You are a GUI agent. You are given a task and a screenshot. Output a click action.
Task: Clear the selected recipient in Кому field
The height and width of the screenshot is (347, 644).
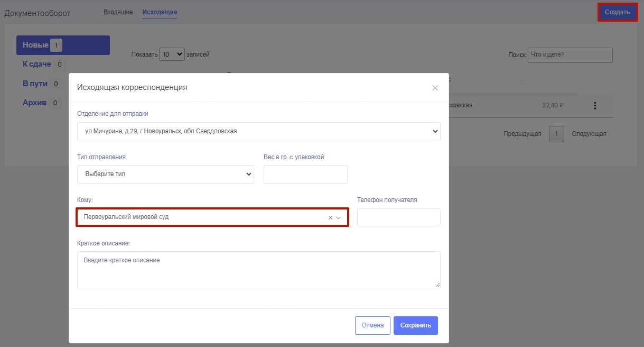point(330,217)
